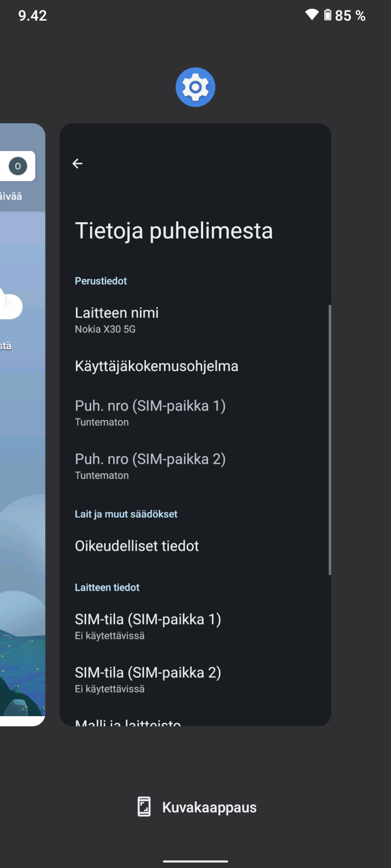Tap the Kuvakaappaus screenshot icon

click(144, 807)
